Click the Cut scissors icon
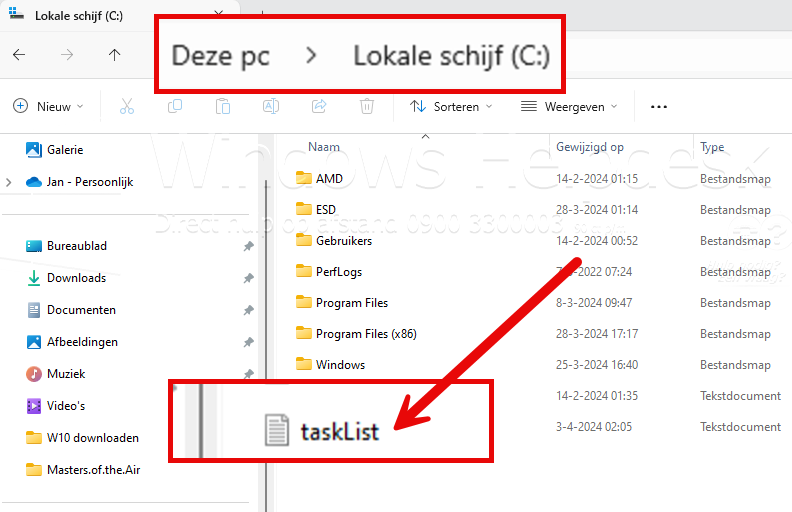 (x=127, y=107)
